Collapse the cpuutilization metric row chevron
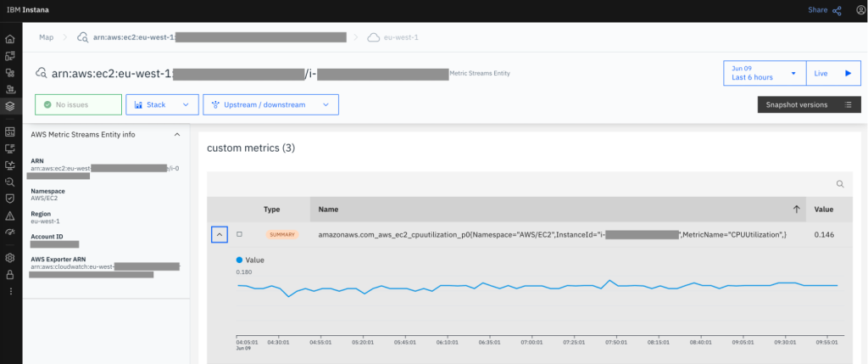 (220, 235)
